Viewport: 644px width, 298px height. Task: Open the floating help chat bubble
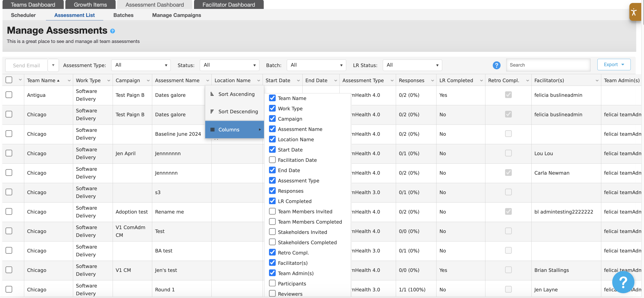[623, 282]
